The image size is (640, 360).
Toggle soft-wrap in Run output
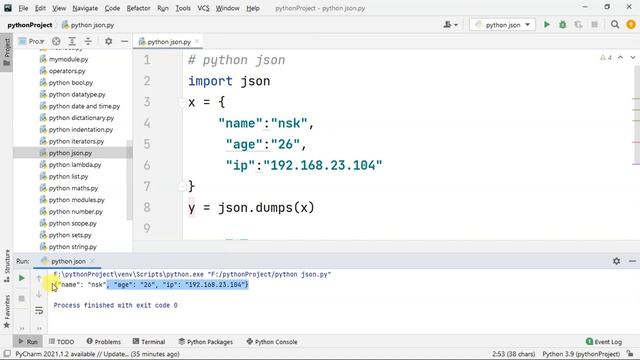39,311
